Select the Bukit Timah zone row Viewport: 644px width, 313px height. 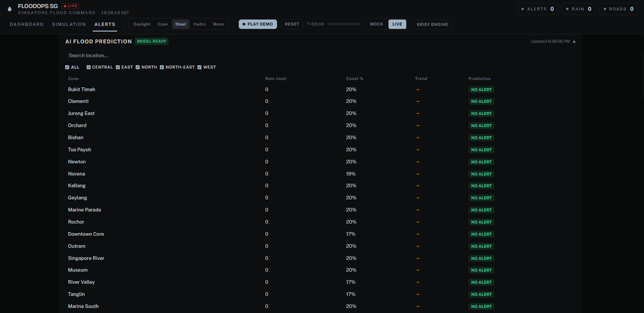[x=321, y=89]
